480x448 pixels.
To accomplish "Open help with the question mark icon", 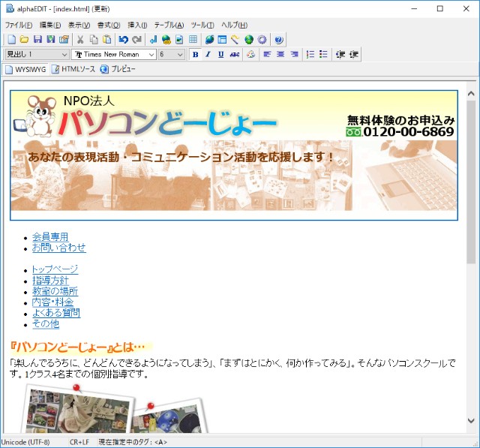I will [x=279, y=40].
